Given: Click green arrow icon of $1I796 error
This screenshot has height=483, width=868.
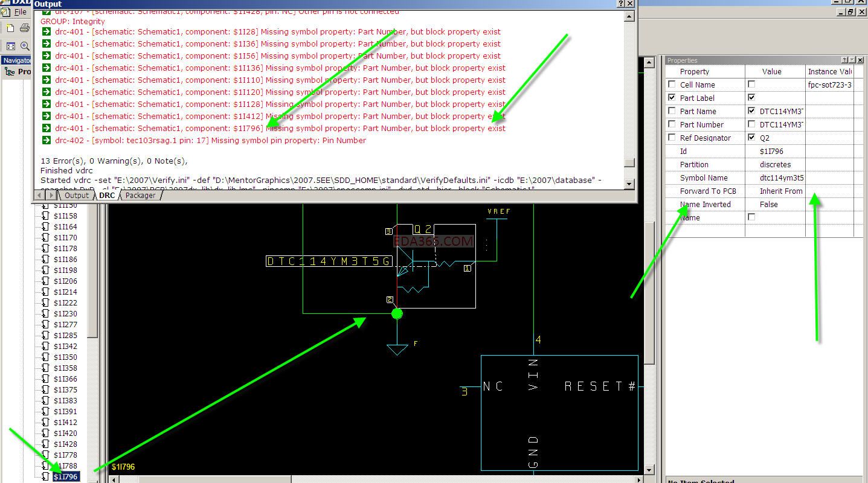Looking at the screenshot, I should pos(47,128).
